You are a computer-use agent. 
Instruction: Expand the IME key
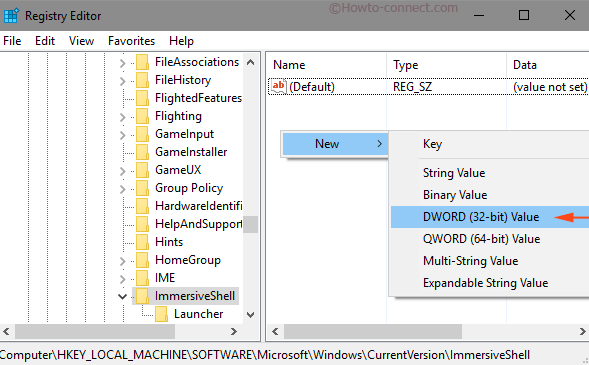(122, 279)
